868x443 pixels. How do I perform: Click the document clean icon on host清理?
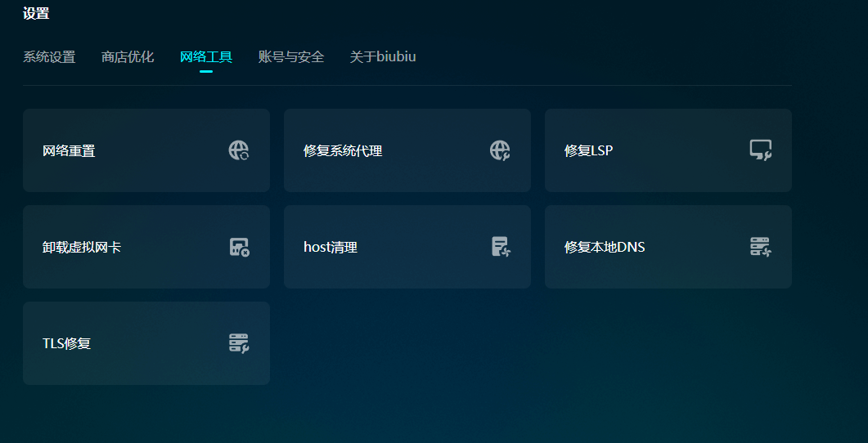(x=501, y=247)
